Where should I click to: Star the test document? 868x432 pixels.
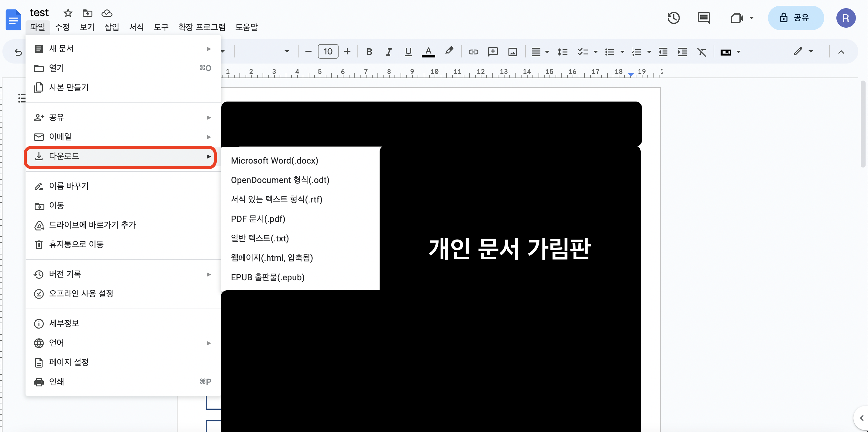click(68, 13)
